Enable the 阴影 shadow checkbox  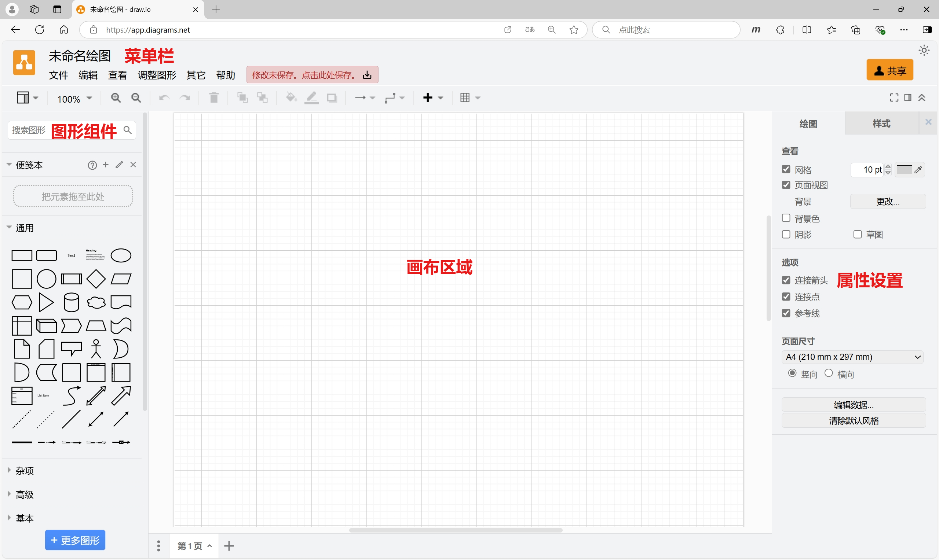pyautogui.click(x=786, y=235)
